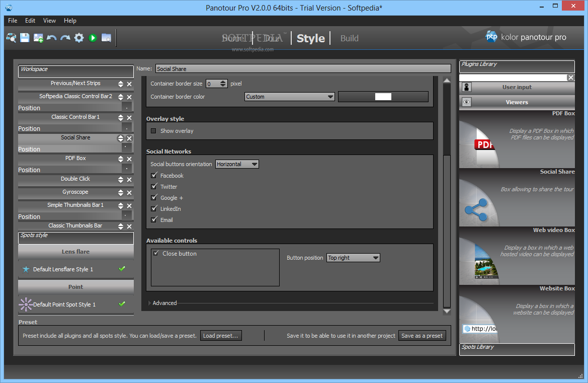Remove the Double Click plugin
Screen dimensions: 588x383
coord(129,180)
